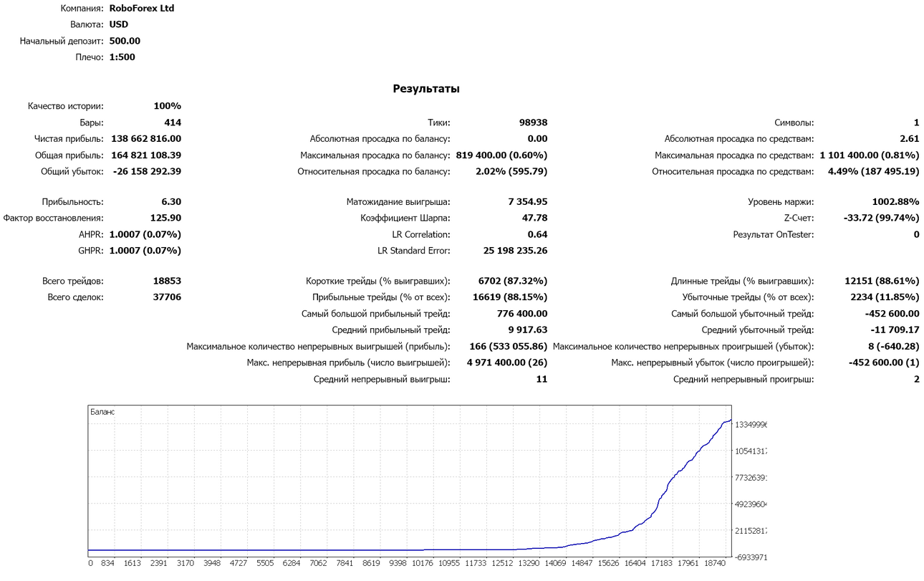Screen dimensions: 924x581
Task: Click the Начальный депозит label
Action: [x=62, y=41]
